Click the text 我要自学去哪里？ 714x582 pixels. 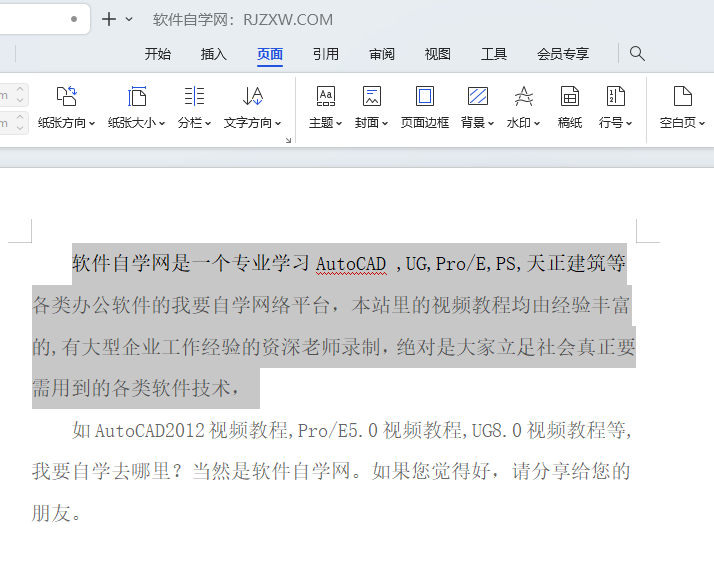(x=107, y=471)
